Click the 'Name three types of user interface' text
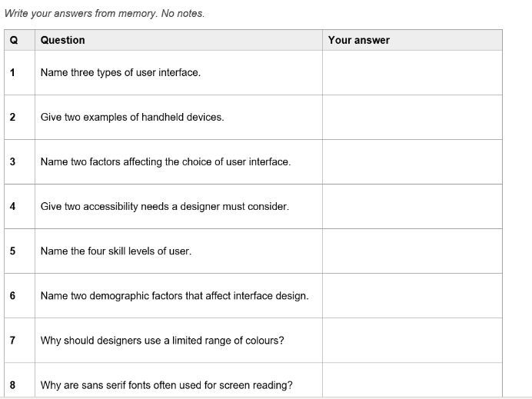Image resolution: width=532 pixels, height=399 pixels. (x=121, y=72)
